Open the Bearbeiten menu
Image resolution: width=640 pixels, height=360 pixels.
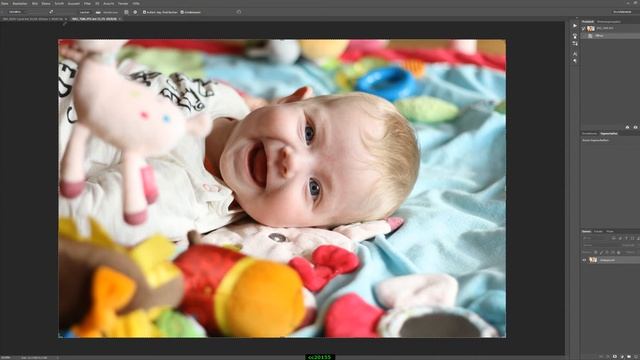[20, 3]
